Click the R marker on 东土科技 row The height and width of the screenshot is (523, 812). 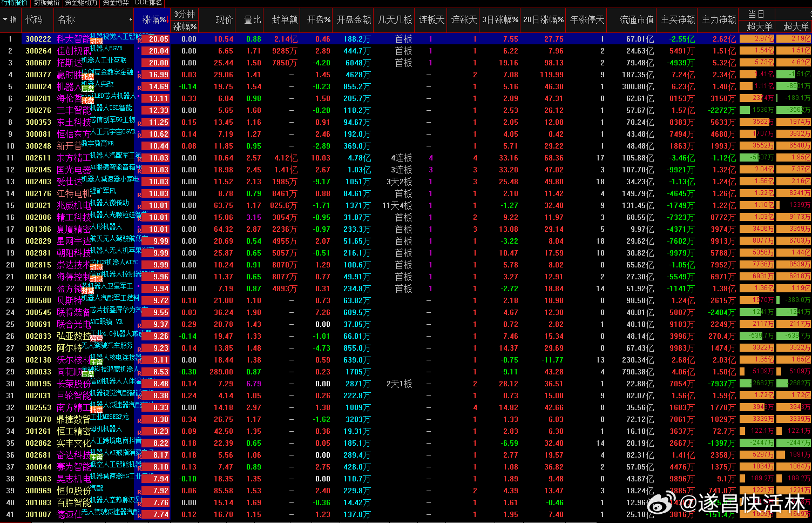139,124
